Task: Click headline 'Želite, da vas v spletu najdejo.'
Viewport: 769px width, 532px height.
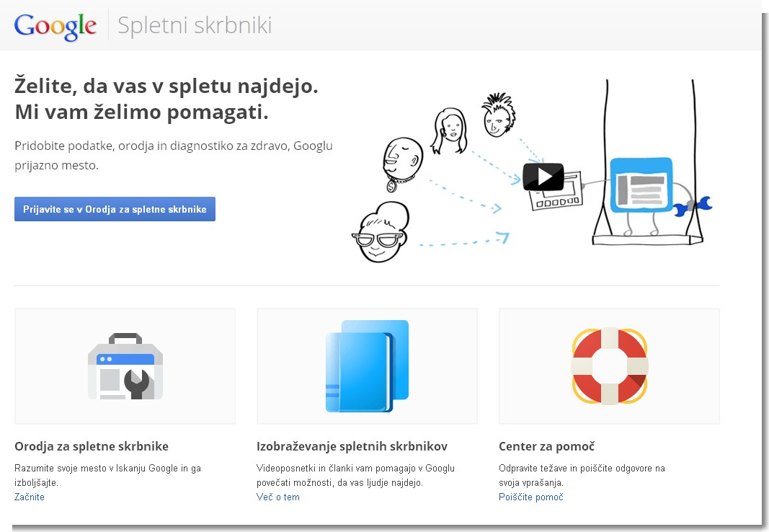Action: [166, 86]
